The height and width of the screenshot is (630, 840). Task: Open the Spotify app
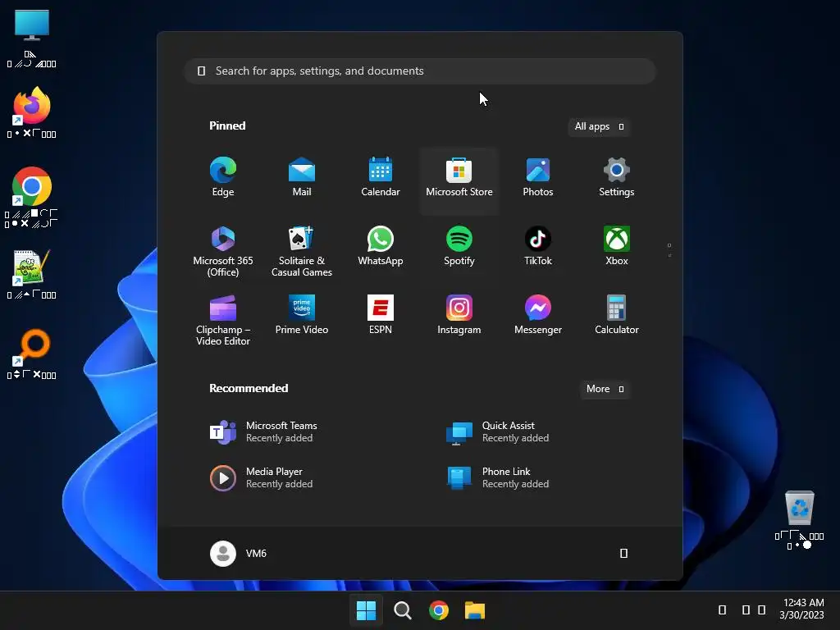pos(459,246)
